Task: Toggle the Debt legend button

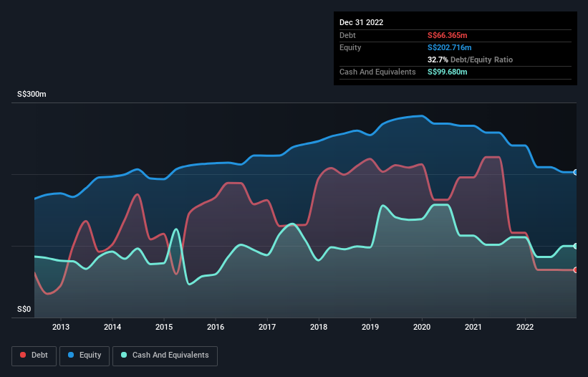Action: [34, 355]
